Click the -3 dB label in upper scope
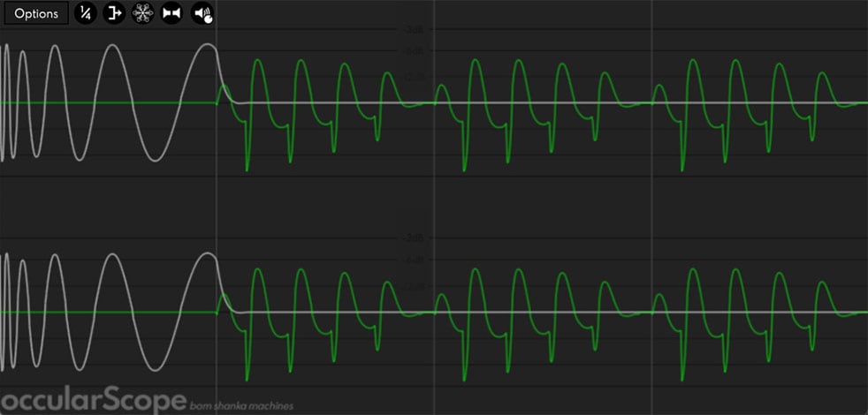Image resolution: width=868 pixels, height=415 pixels. tap(414, 29)
